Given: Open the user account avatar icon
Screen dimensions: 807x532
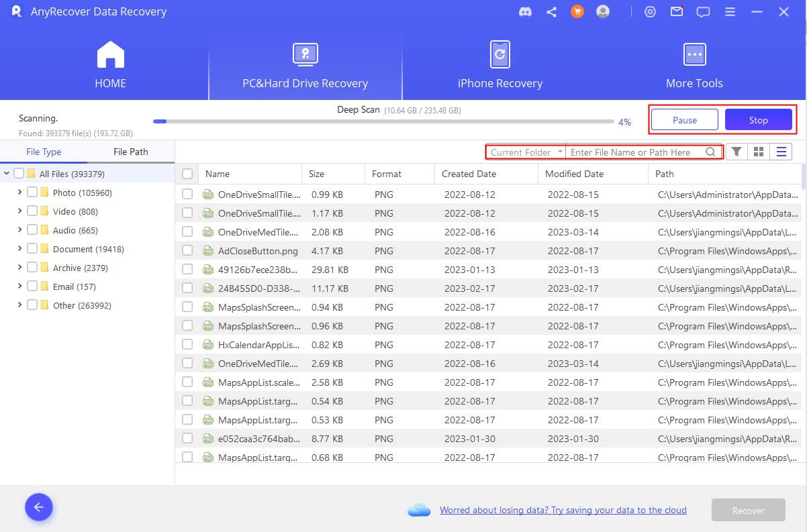Looking at the screenshot, I should pos(602,12).
